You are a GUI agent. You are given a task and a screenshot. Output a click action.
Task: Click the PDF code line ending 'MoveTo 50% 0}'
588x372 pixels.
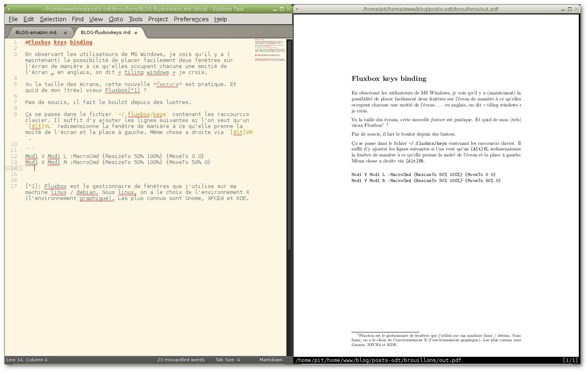pyautogui.click(x=426, y=180)
